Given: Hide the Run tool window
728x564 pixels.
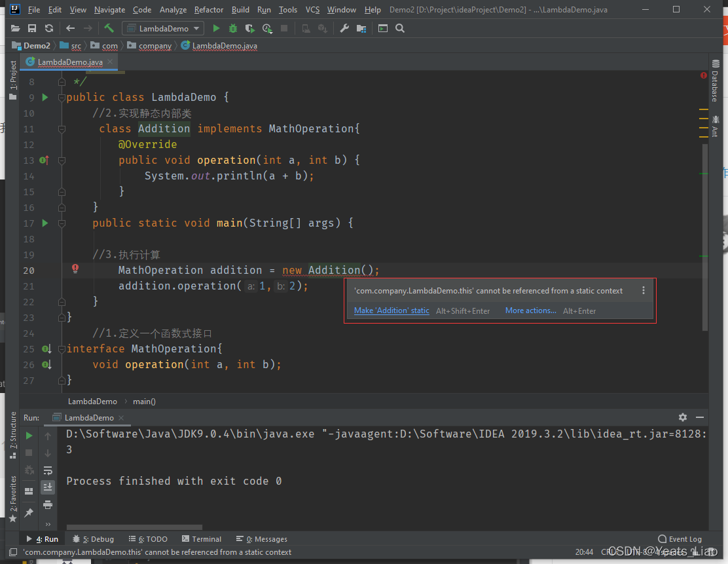Looking at the screenshot, I should (700, 417).
